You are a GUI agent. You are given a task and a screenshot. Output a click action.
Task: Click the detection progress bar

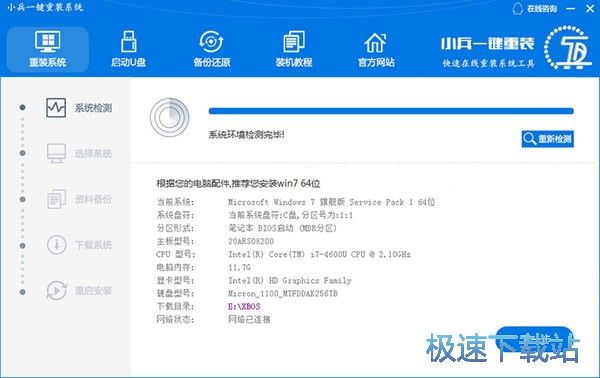pyautogui.click(x=391, y=111)
